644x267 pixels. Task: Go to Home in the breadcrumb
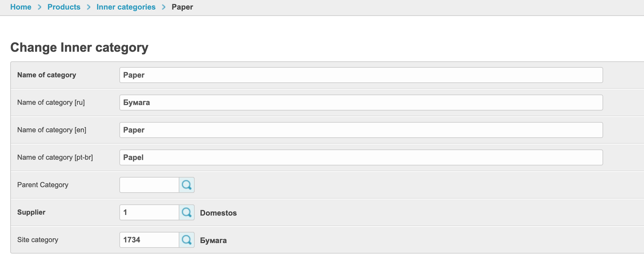click(21, 7)
